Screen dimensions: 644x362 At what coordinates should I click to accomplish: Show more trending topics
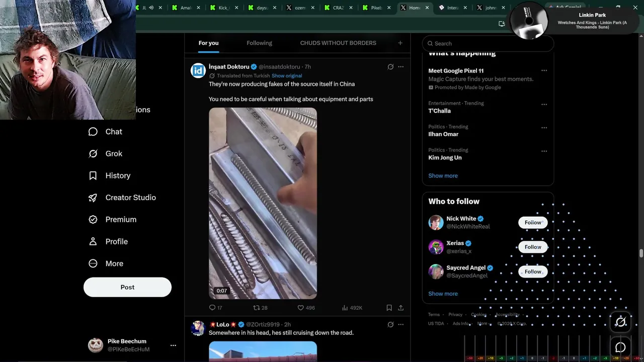(443, 176)
